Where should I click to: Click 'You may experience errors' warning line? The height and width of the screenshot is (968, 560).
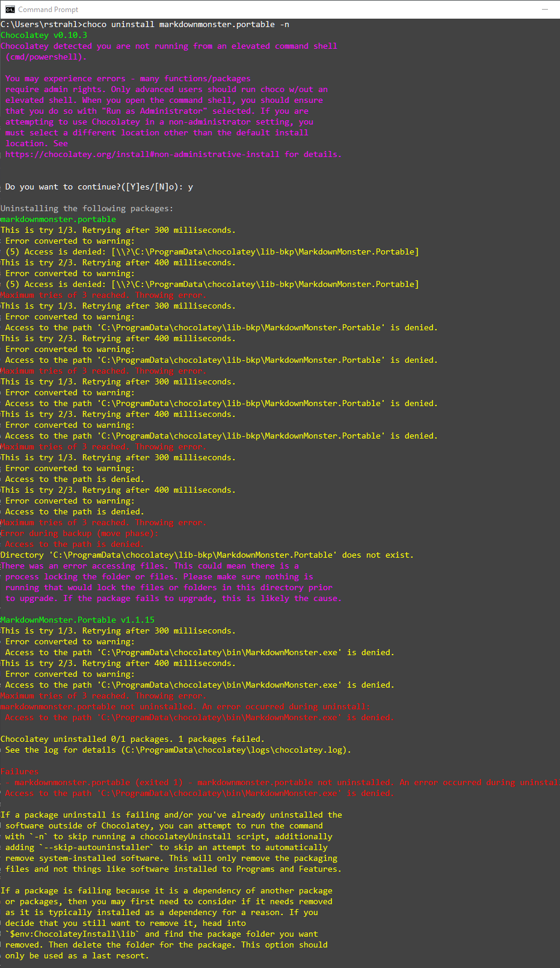[x=128, y=79]
